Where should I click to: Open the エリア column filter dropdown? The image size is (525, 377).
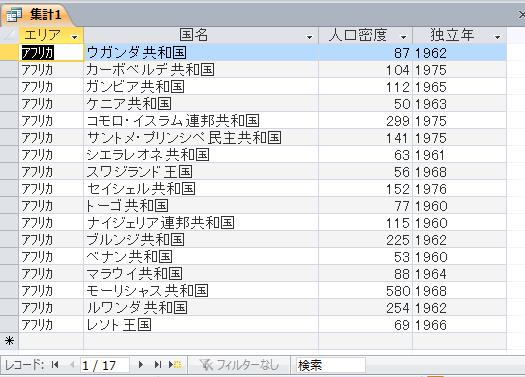click(x=75, y=36)
